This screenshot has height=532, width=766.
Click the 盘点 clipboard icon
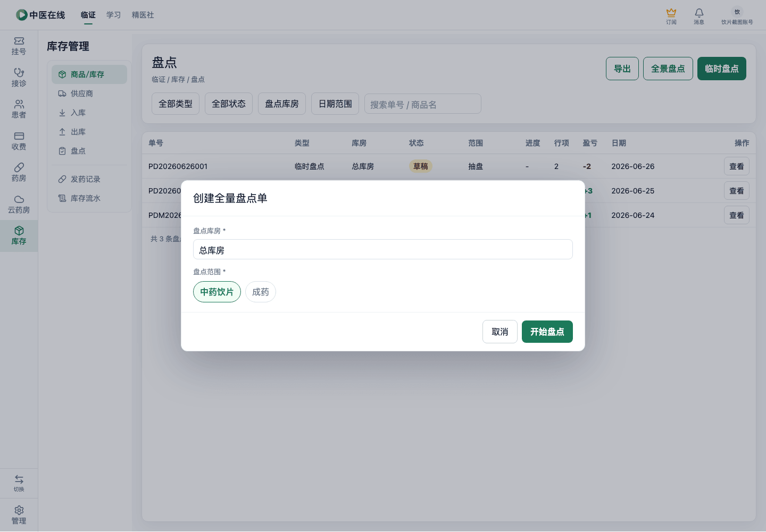pyautogui.click(x=62, y=151)
